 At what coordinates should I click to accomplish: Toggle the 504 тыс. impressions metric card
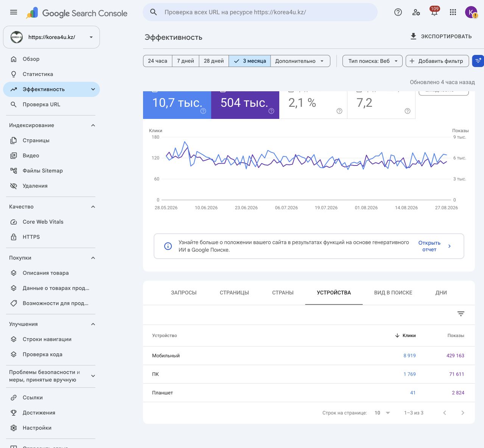(x=245, y=105)
